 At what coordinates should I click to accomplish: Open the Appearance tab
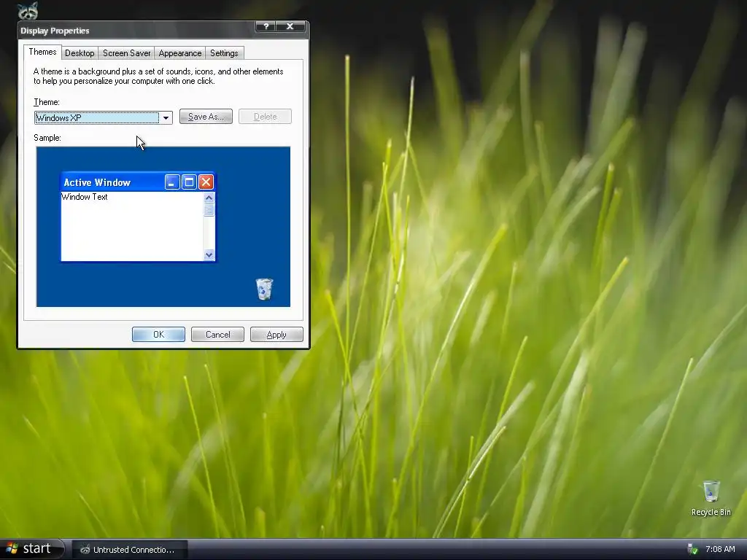(179, 53)
